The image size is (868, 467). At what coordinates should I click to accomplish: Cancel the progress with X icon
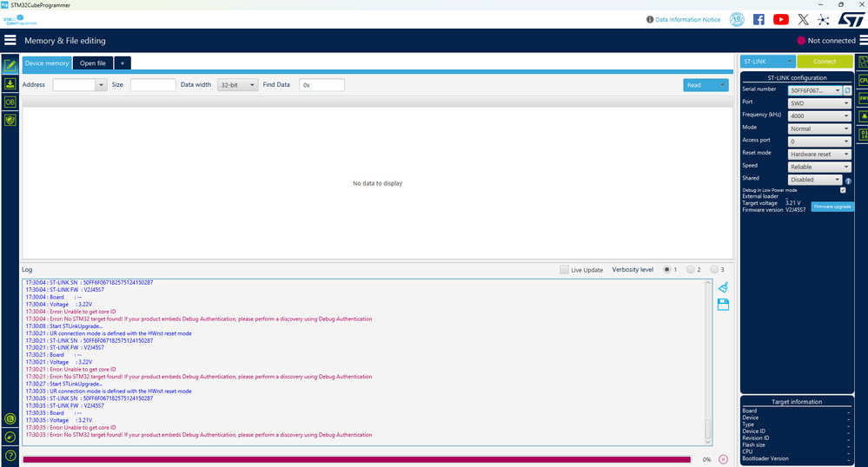tap(723, 459)
